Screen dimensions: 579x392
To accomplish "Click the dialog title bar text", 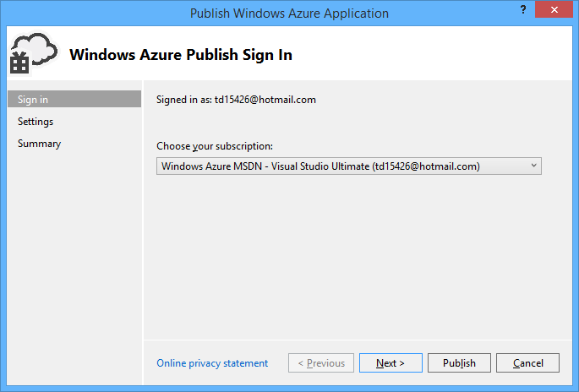I will [289, 14].
